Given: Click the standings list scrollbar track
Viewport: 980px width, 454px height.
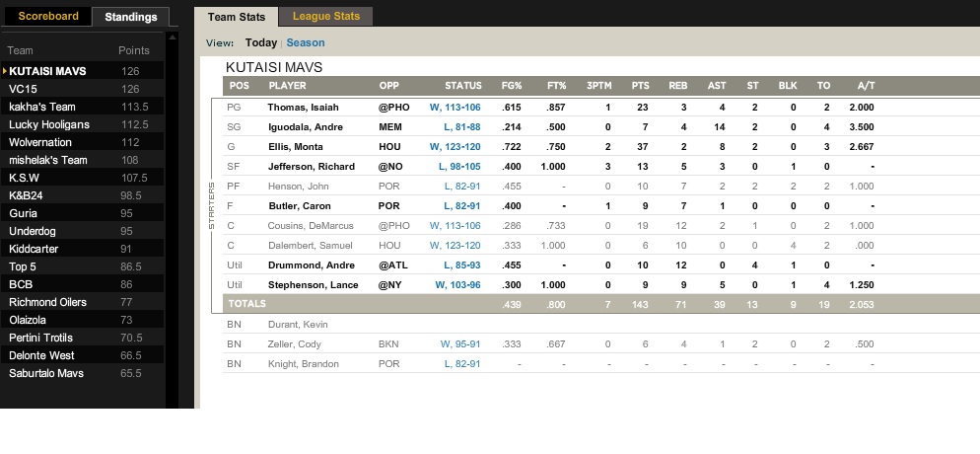Looking at the screenshot, I should 173,225.
